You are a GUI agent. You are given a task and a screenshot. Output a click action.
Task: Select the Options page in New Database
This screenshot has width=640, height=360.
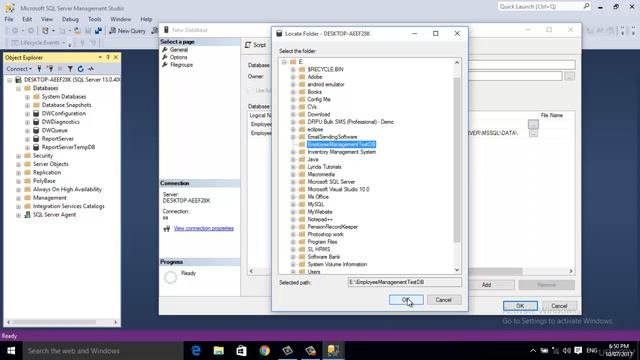tap(178, 57)
